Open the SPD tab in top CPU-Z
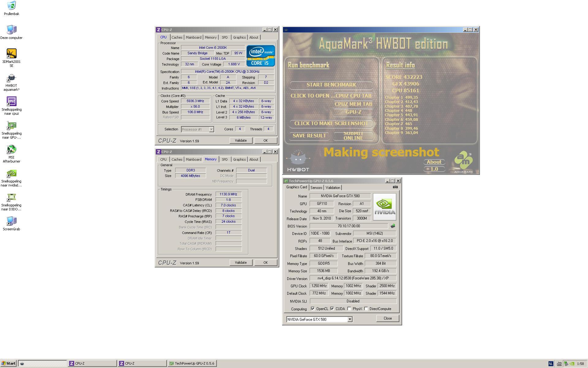 point(224,37)
